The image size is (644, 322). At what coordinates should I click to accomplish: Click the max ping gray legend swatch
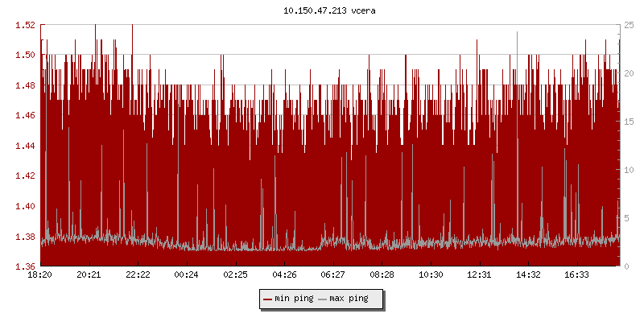[323, 299]
